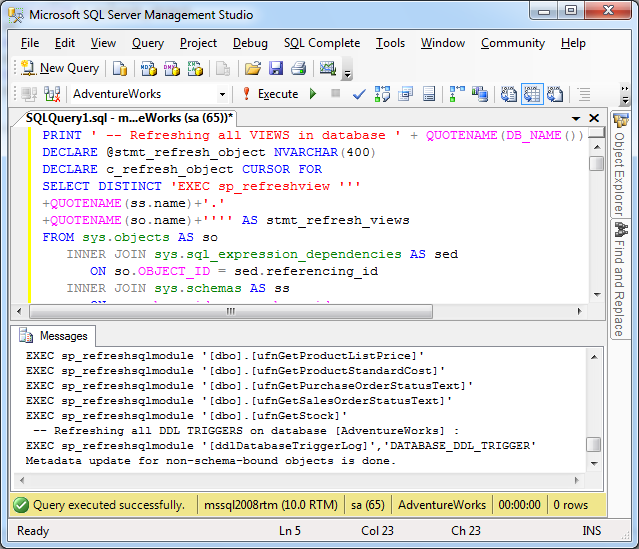
Task: Open the Query Options dialog icon
Action: click(x=405, y=94)
